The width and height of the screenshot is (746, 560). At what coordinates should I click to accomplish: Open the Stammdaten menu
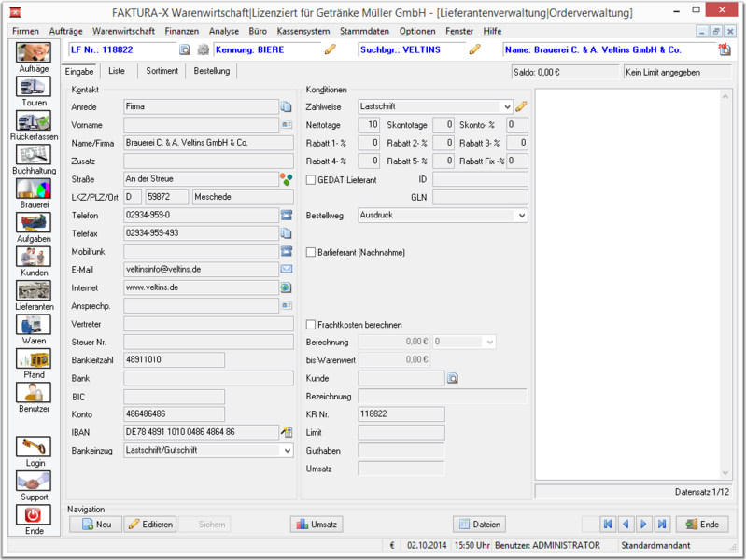364,31
